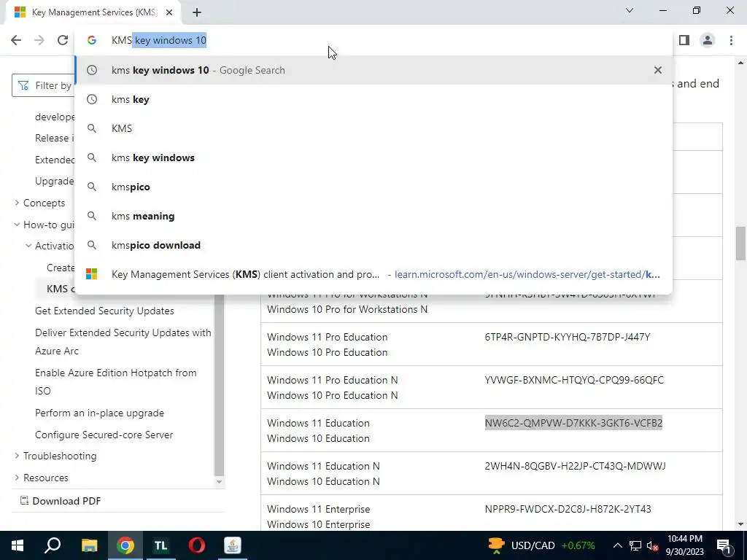Click the key NPPR9-FWDCX-D2C8J-H872K-2YT43
The height and width of the screenshot is (560, 747).
pyautogui.click(x=568, y=509)
